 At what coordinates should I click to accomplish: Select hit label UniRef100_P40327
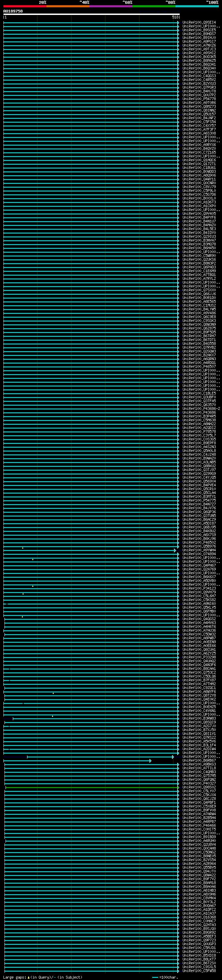click(199, 783)
